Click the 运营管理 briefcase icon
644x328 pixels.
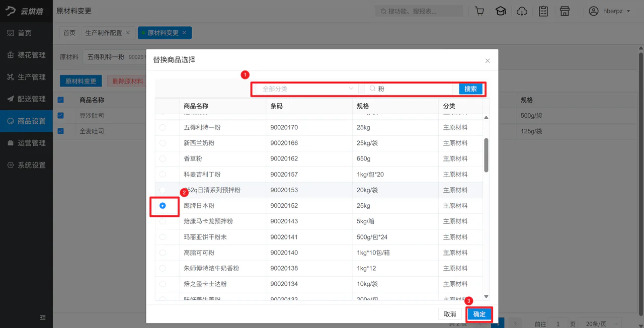(10, 143)
